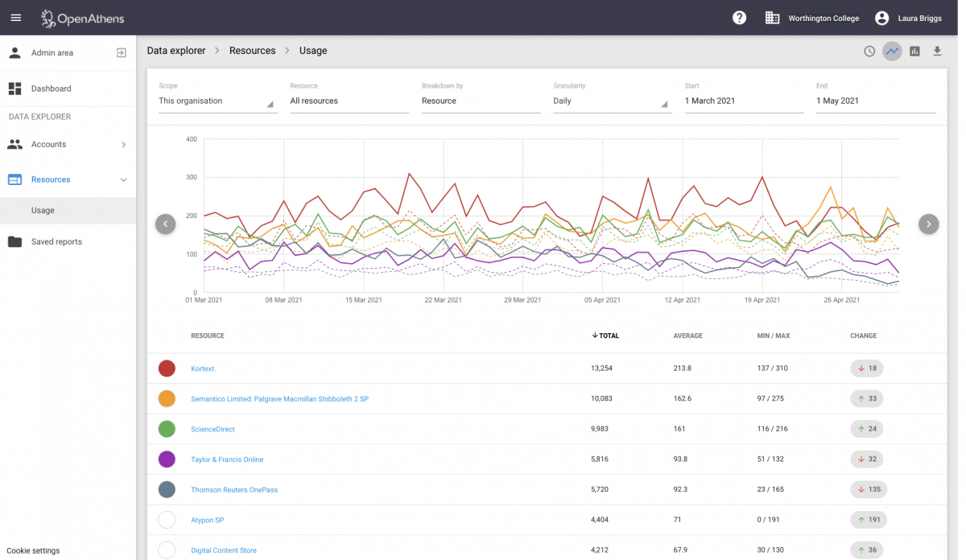The image size is (966, 560).
Task: Click the Admin area exit icon
Action: point(121,53)
